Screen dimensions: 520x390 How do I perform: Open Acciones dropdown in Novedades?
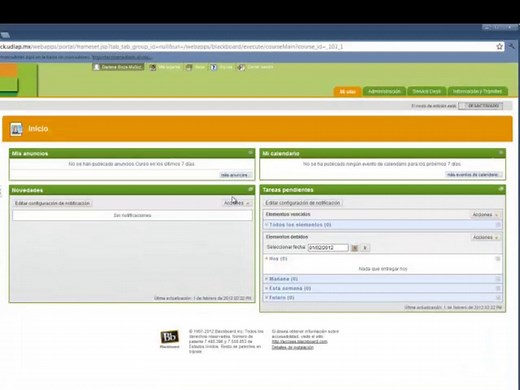237,203
